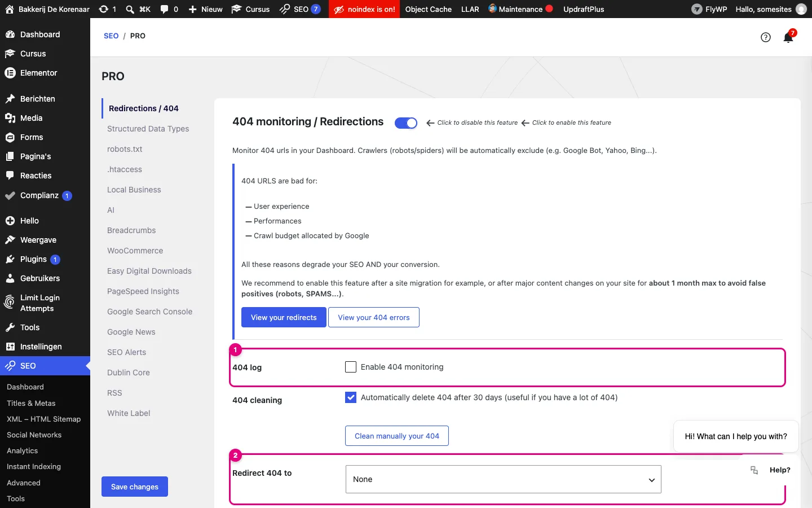Toggle the 404 monitoring / Redirections feature switch
This screenshot has width=812, height=508.
pyautogui.click(x=406, y=122)
